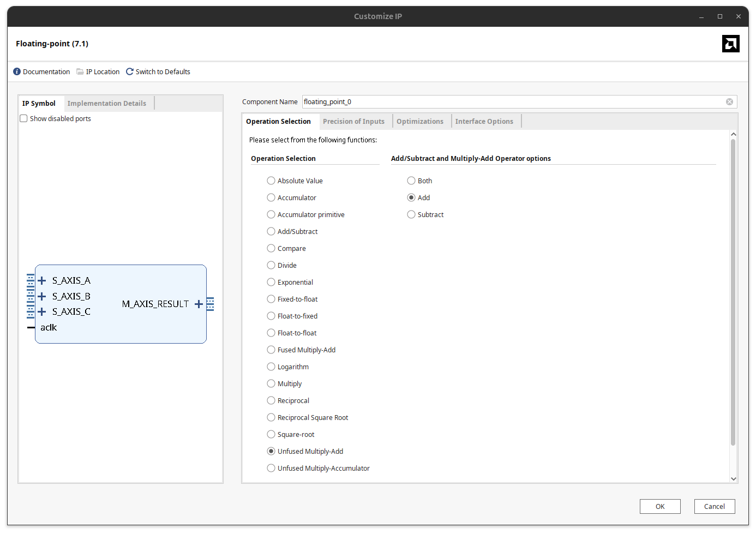
Task: Select the Fused Multiply-Add operation
Action: (271, 350)
